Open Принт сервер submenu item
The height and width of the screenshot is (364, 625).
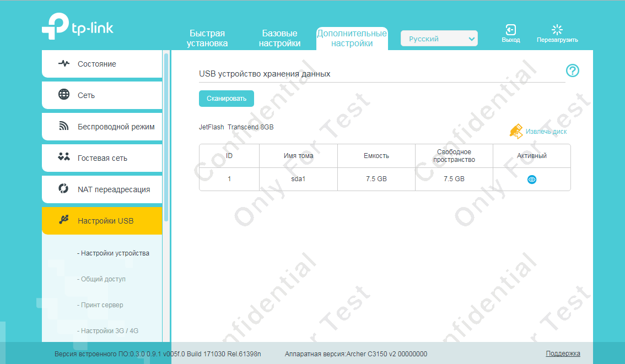coord(102,305)
